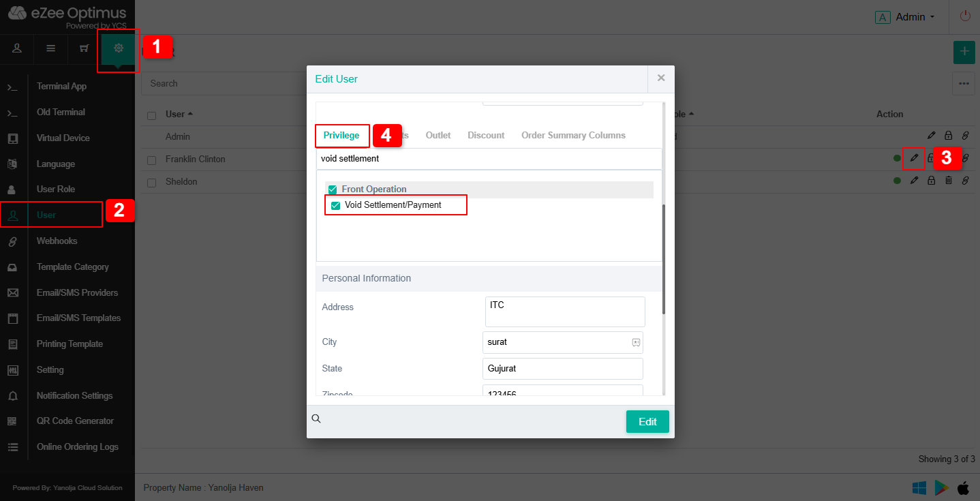Image resolution: width=980 pixels, height=501 pixels.
Task: Click the lock icon in Sheldon row
Action: pyautogui.click(x=931, y=181)
